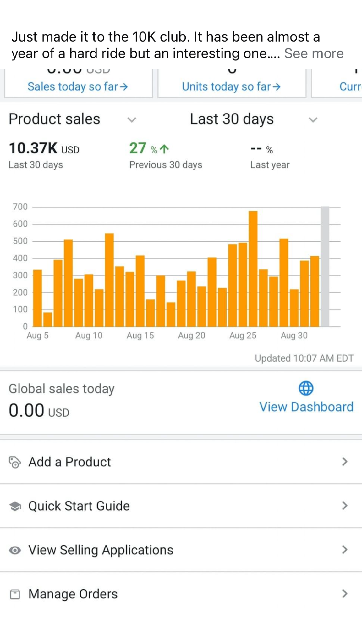Click the Quick Start Guide graduation cap icon
This screenshot has width=362, height=644.
[x=15, y=506]
